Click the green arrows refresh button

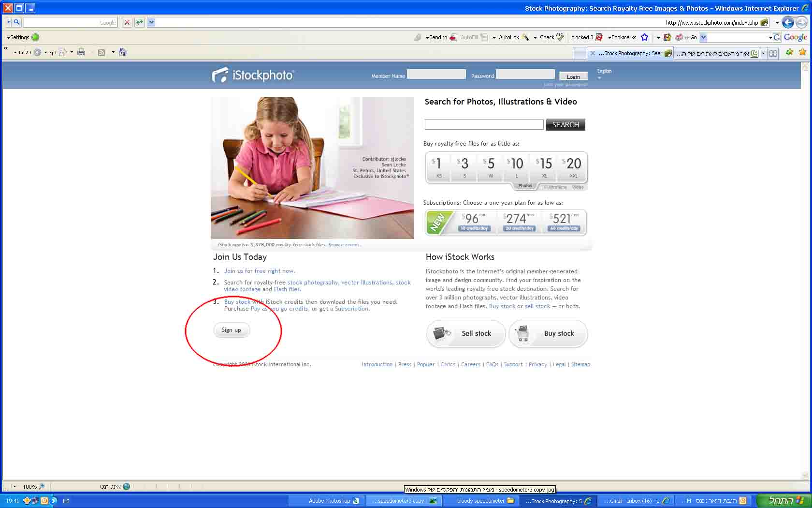tap(140, 22)
